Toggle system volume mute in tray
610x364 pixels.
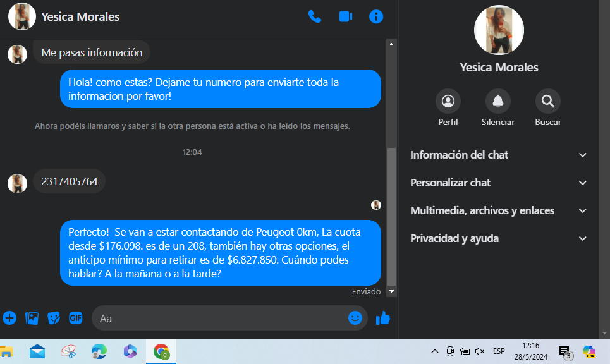[x=480, y=351]
